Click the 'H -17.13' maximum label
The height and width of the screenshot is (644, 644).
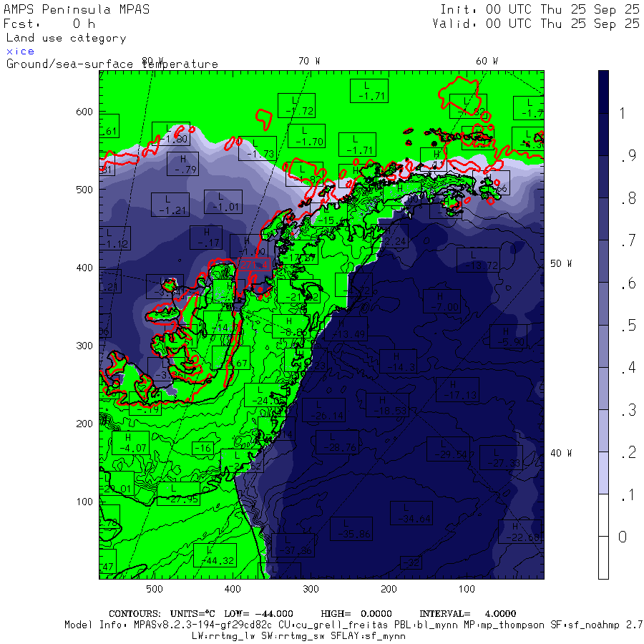[x=457, y=389]
